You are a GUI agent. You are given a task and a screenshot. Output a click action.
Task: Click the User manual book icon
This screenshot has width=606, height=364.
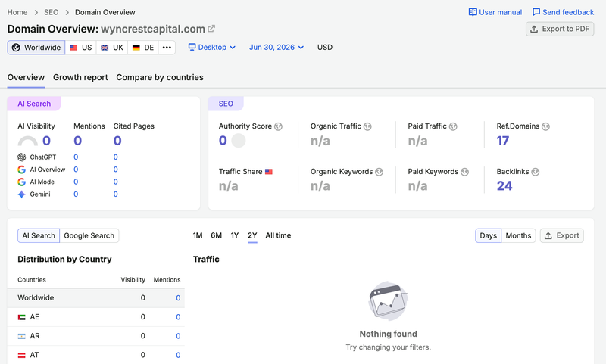coord(473,12)
